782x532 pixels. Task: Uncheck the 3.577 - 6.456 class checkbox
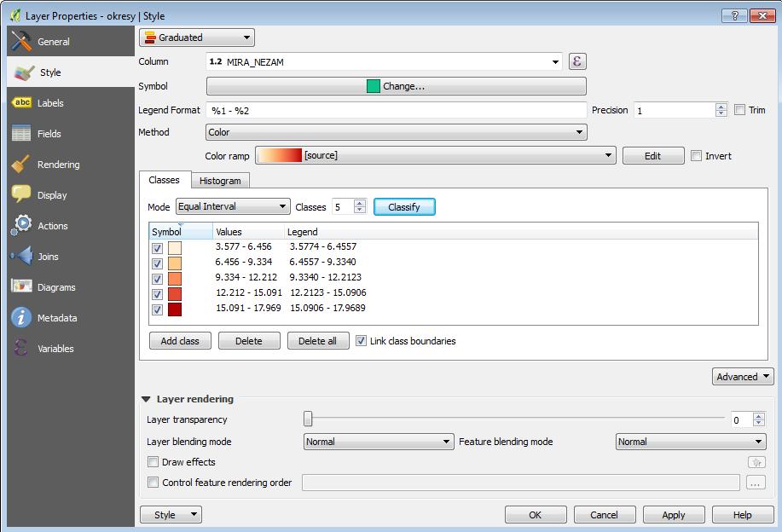coord(157,248)
